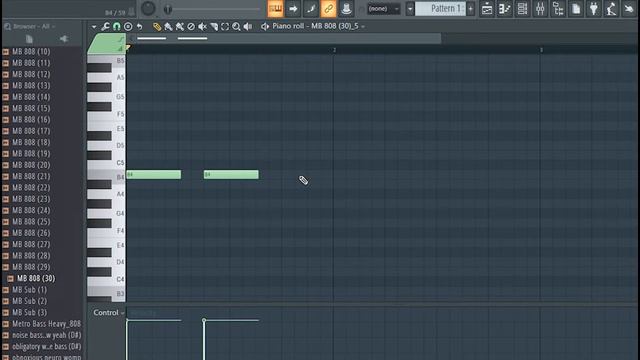This screenshot has width=640, height=360.
Task: Open the piano roll wrench tools menu
Action: [x=105, y=27]
